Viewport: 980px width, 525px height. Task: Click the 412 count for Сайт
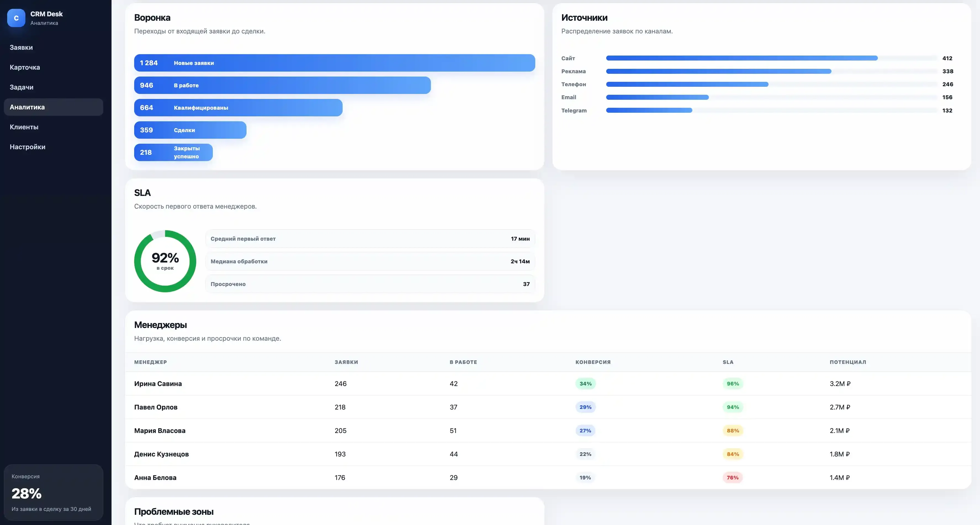[x=947, y=58]
